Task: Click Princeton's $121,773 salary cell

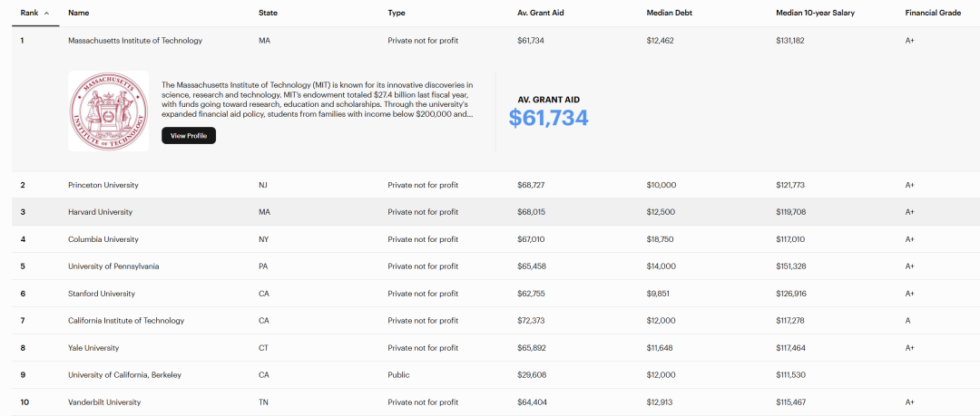Action: coord(790,185)
